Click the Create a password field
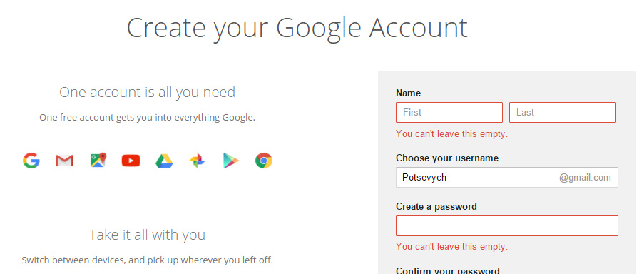Image resolution: width=644 pixels, height=274 pixels. (507, 226)
